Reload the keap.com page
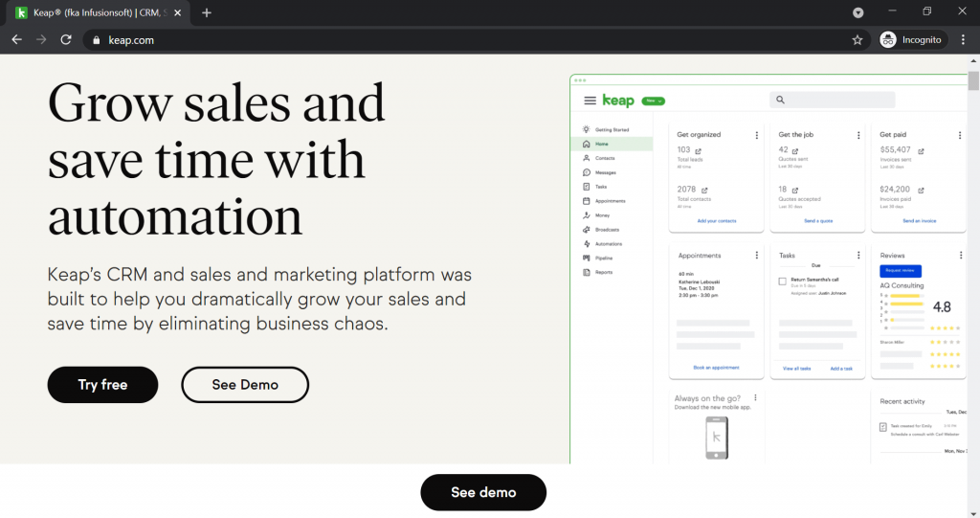 [x=66, y=39]
